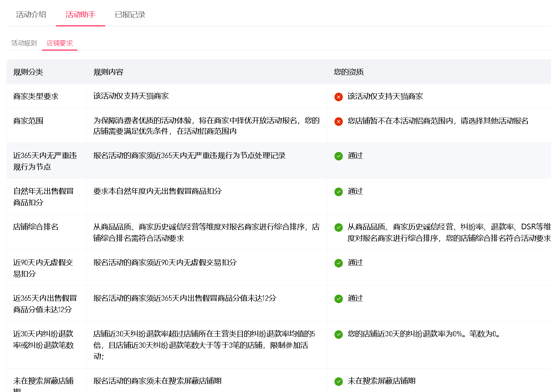Click rule content 该活动仅支持天猫商家
The width and height of the screenshot is (551, 392).
pos(131,96)
